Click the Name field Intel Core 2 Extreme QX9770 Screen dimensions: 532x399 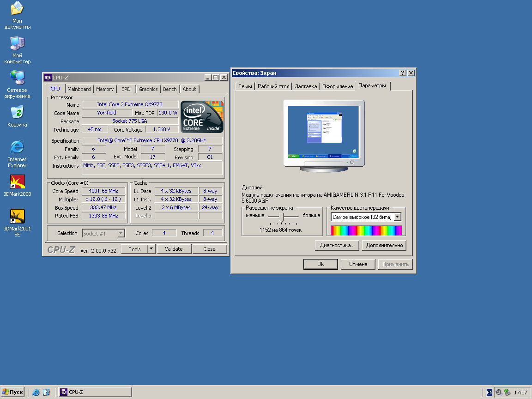click(130, 104)
